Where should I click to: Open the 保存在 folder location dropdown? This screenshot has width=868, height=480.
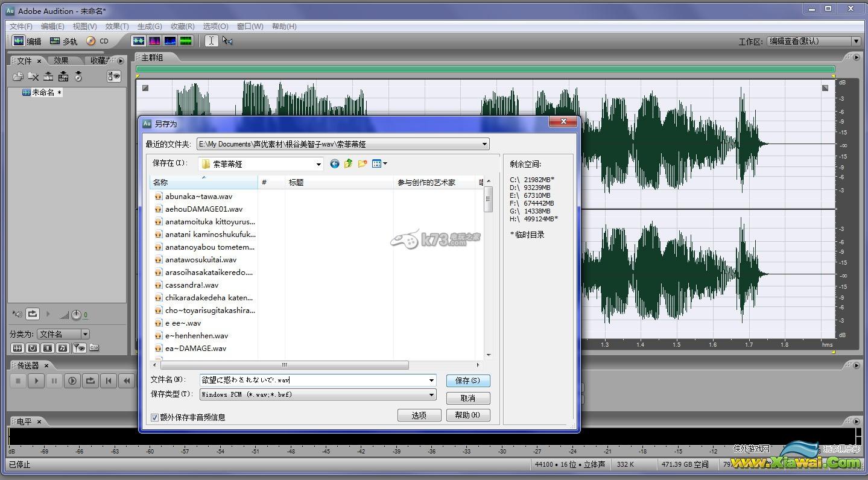319,164
